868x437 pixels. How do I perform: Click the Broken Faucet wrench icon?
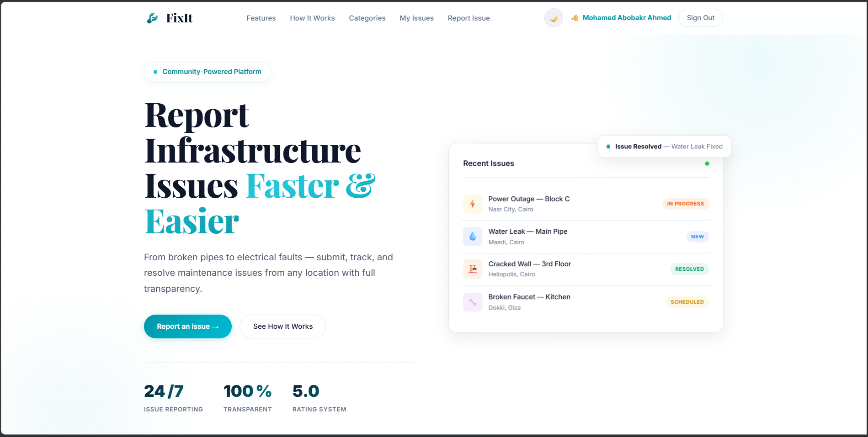point(473,302)
